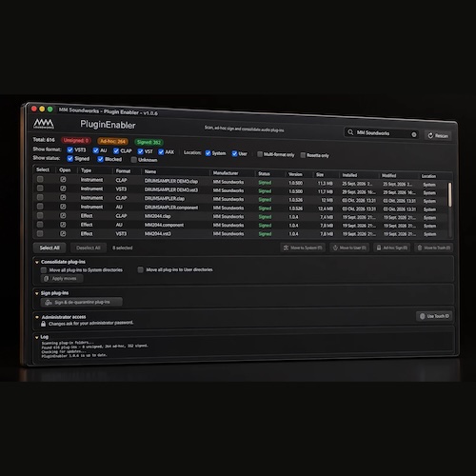Viewport: 476px width, 476px height.
Task: Open the MM2044.clap location icon
Action: (x=63, y=215)
